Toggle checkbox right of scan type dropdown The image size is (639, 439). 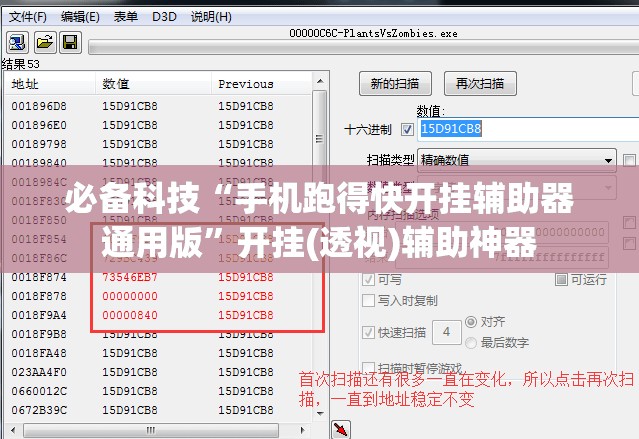point(629,160)
